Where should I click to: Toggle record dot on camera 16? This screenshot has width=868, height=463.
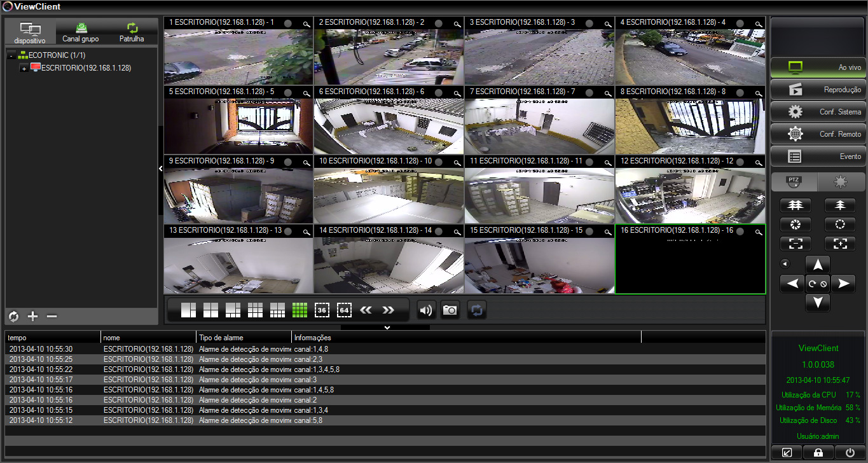click(740, 231)
